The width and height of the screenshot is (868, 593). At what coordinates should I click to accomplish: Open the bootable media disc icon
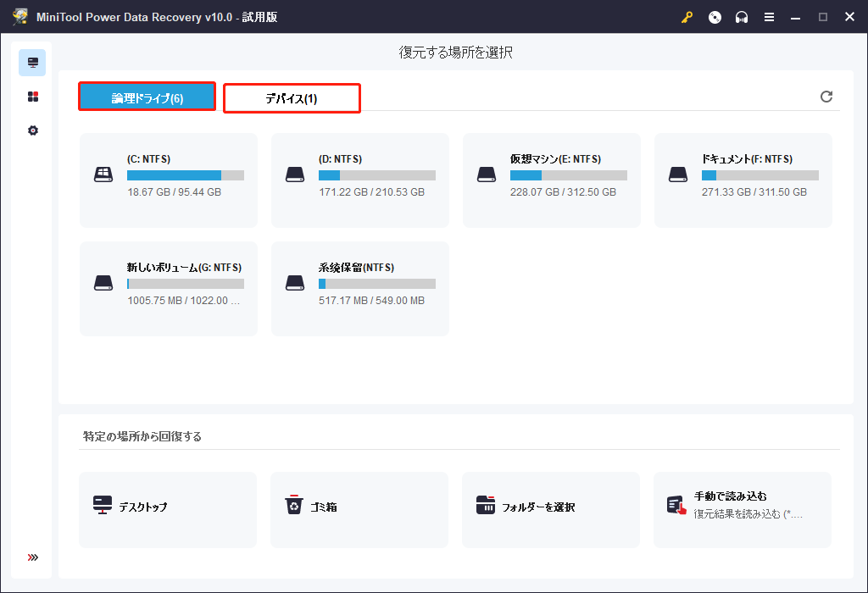715,17
